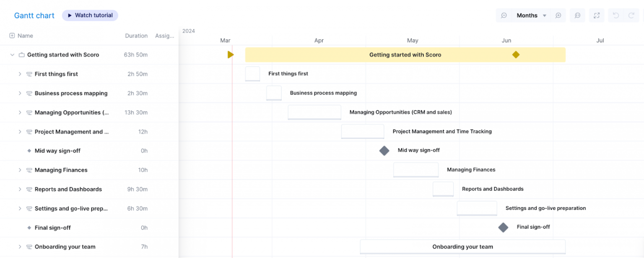This screenshot has height=258, width=644.
Task: Click the phase icon beside Managing Opportunities
Action: [x=29, y=113]
